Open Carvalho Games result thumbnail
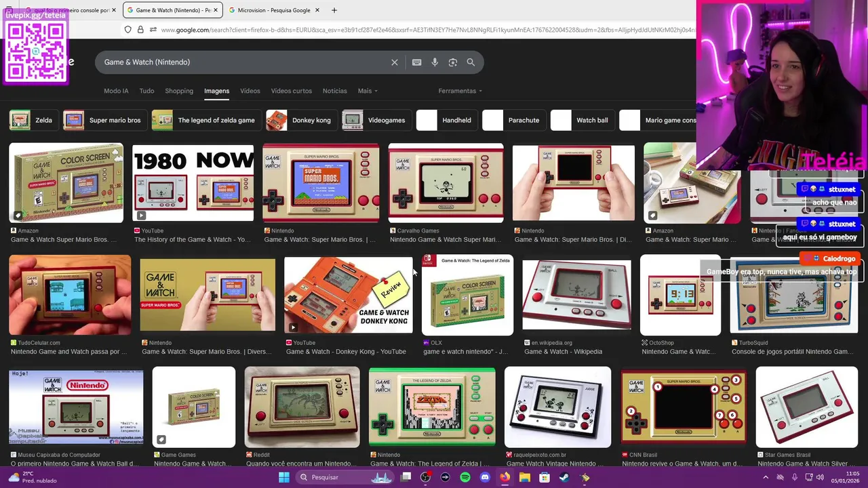 446,183
